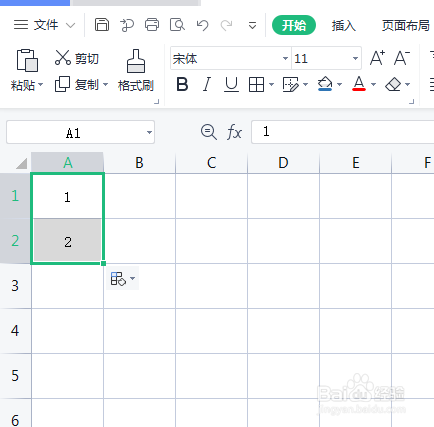Undo the last action
This screenshot has height=427, width=434.
pyautogui.click(x=202, y=25)
